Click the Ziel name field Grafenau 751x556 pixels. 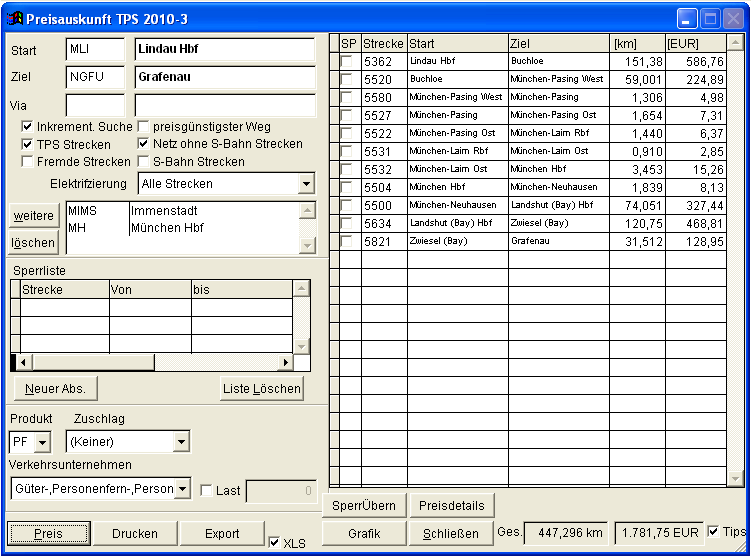[x=225, y=77]
